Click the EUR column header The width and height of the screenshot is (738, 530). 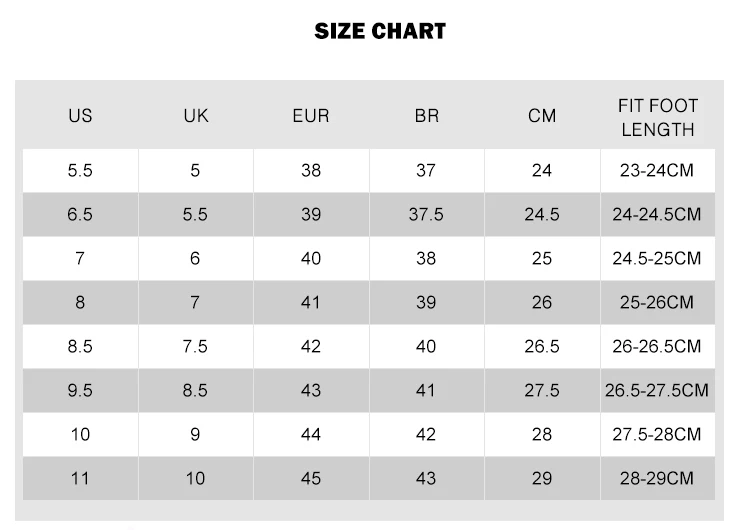(x=311, y=116)
